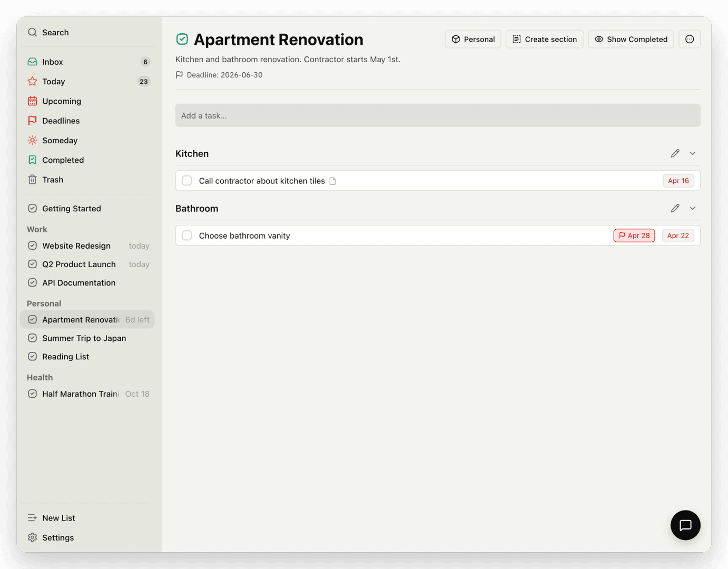This screenshot has width=728, height=569.
Task: Click the Kitchen section title
Action: [x=192, y=153]
